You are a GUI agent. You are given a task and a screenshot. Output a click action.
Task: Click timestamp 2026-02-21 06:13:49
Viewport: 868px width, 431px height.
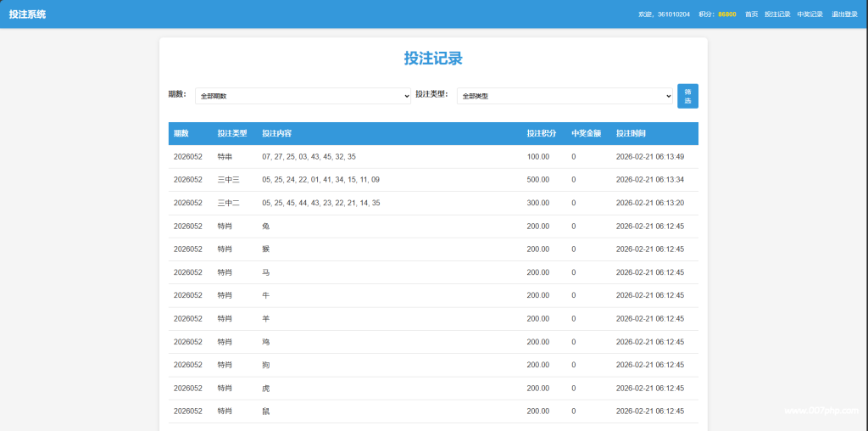650,157
